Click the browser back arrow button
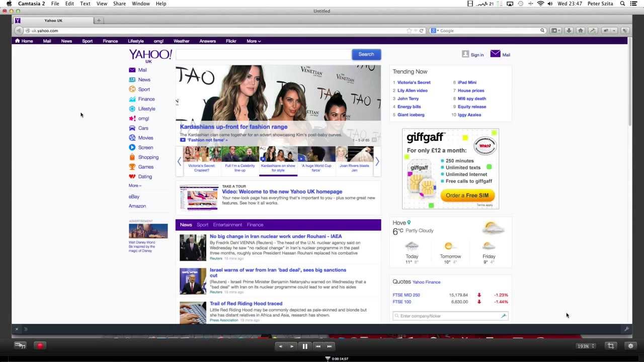Viewport: 644px width, 362px height. (19, 31)
